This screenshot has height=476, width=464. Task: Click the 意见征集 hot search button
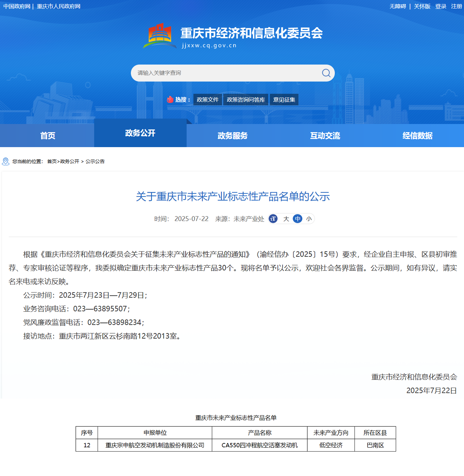[x=284, y=99]
